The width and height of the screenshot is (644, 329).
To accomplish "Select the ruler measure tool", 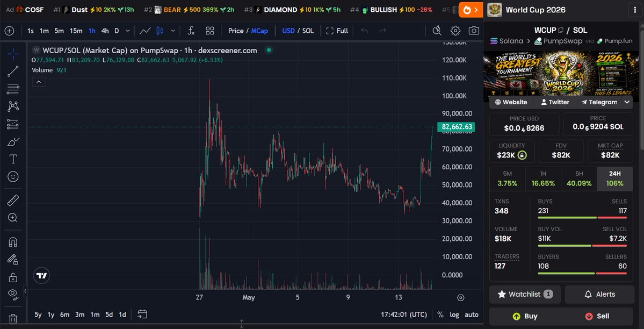I will click(13, 201).
